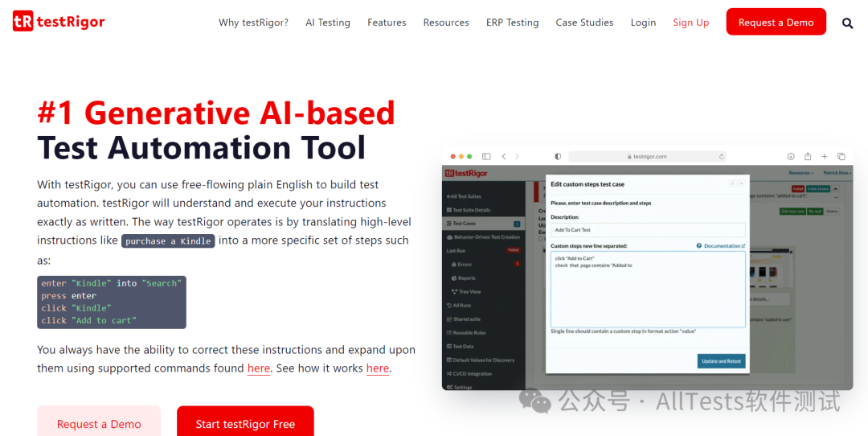The width and height of the screenshot is (868, 436).
Task: Follow the 'See how it works here' link
Action: pyautogui.click(x=378, y=368)
